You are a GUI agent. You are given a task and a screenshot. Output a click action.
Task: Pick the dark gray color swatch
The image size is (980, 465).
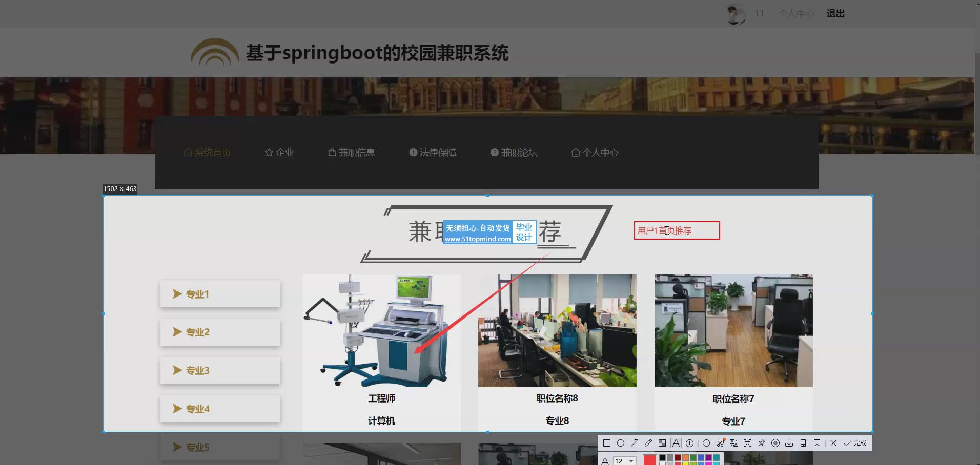coord(670,457)
